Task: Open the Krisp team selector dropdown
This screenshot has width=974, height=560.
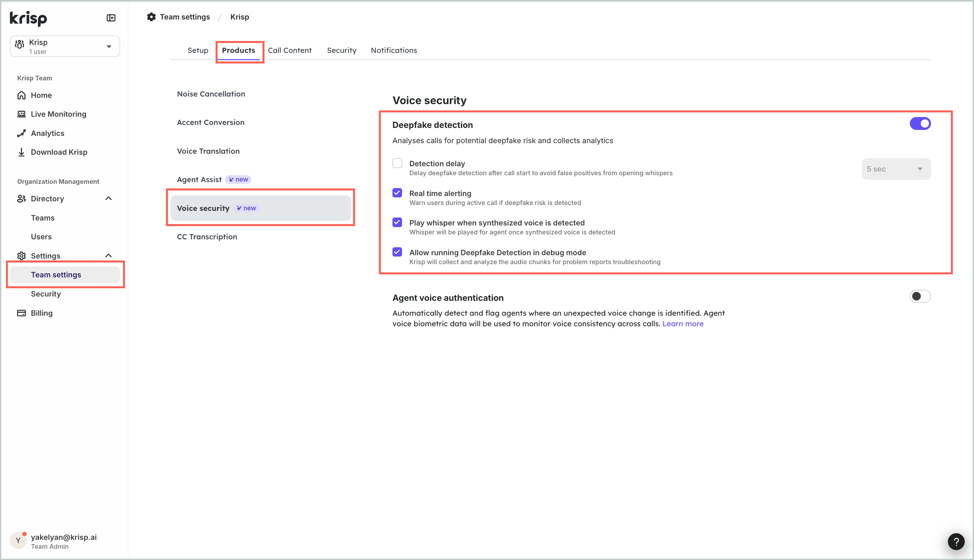Action: coord(64,46)
